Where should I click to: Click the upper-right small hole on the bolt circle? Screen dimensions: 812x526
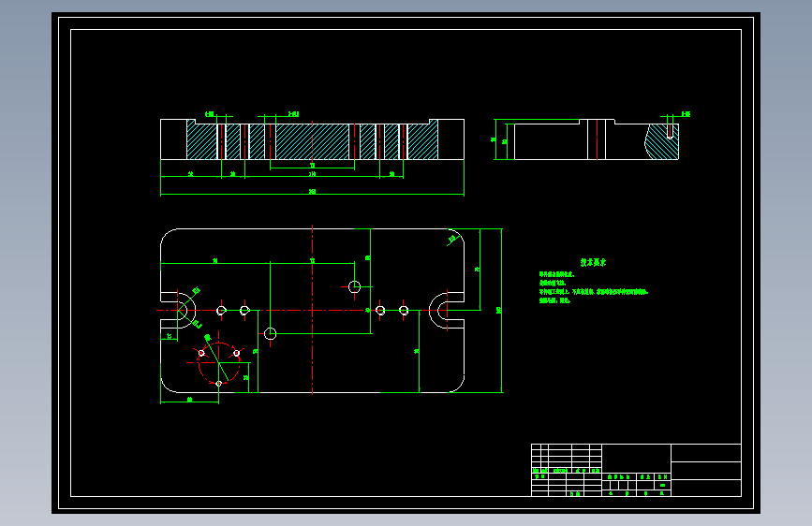click(237, 353)
